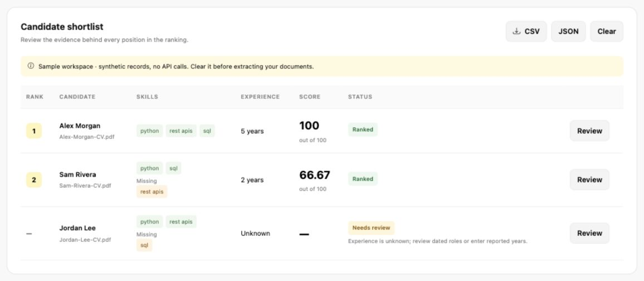
Task: Click Jordan Lee's python skill tag
Action: click(149, 221)
